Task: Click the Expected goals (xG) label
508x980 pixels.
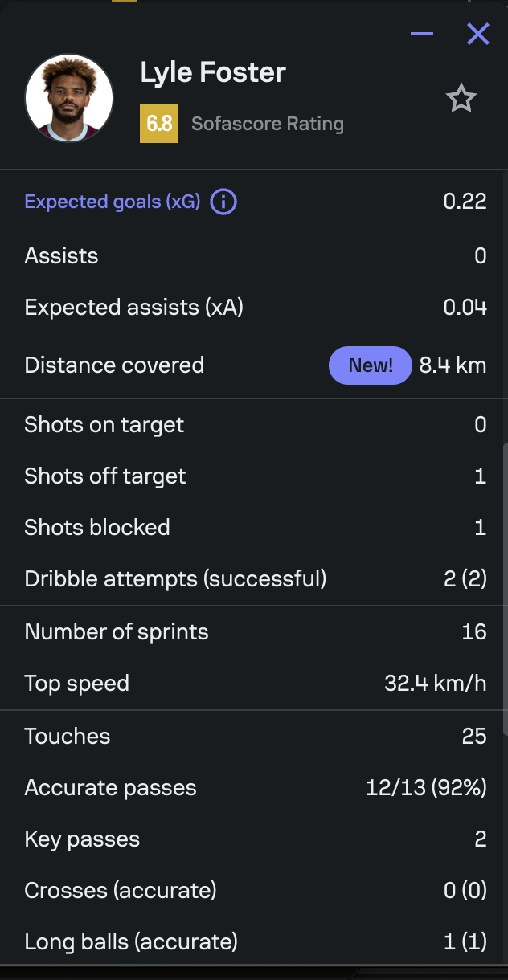Action: point(112,202)
